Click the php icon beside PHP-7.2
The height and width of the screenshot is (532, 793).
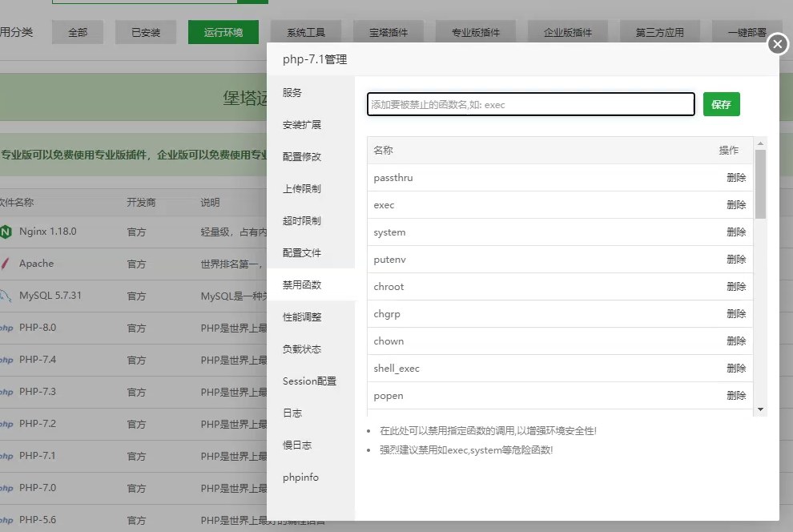click(x=6, y=424)
